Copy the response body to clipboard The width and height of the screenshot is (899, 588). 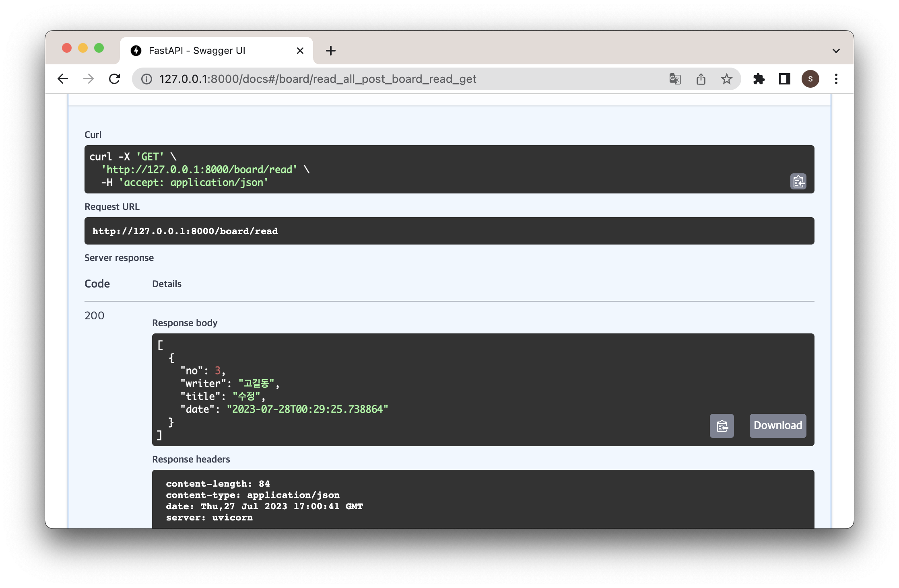point(722,426)
